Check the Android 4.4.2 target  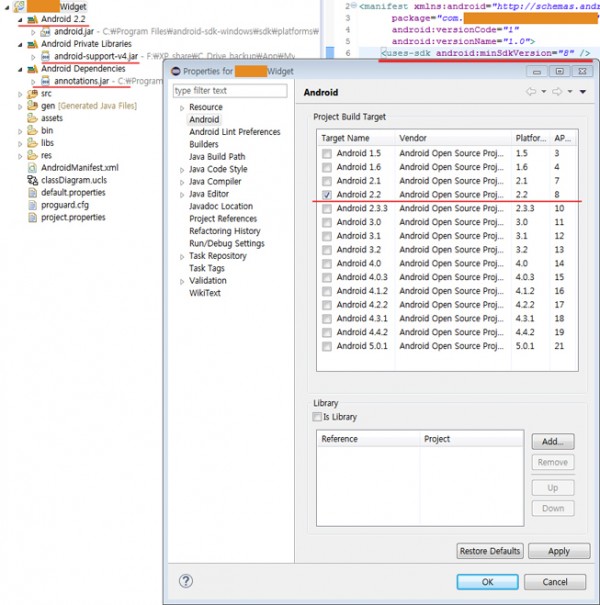click(327, 333)
